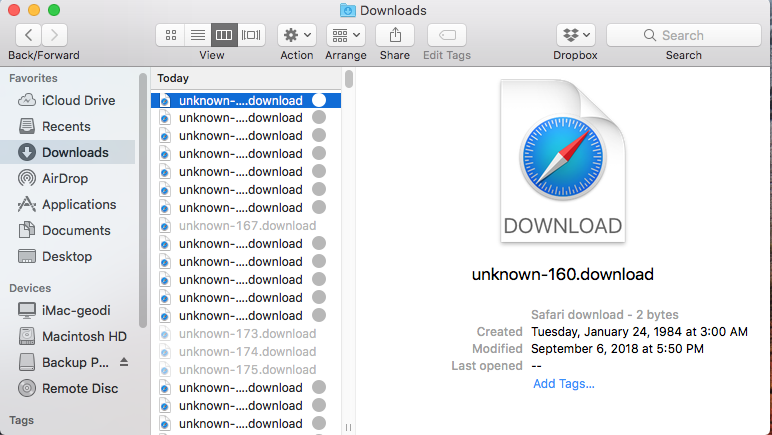Go back with the Back arrow
This screenshot has height=435, width=772.
click(x=29, y=35)
